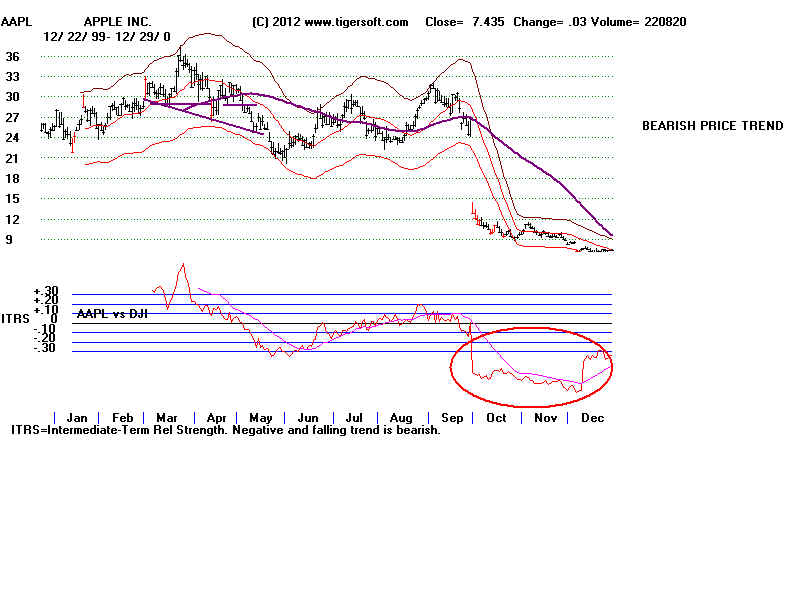Image resolution: width=800 pixels, height=600 pixels.
Task: Select the AAPL vs DJI legend text
Action: (x=110, y=312)
